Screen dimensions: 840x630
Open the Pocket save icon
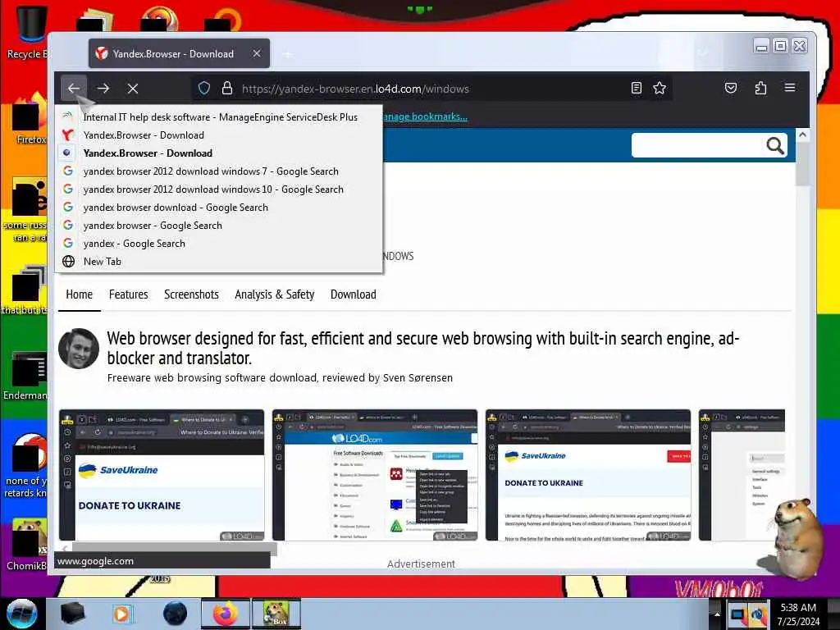[x=731, y=88]
